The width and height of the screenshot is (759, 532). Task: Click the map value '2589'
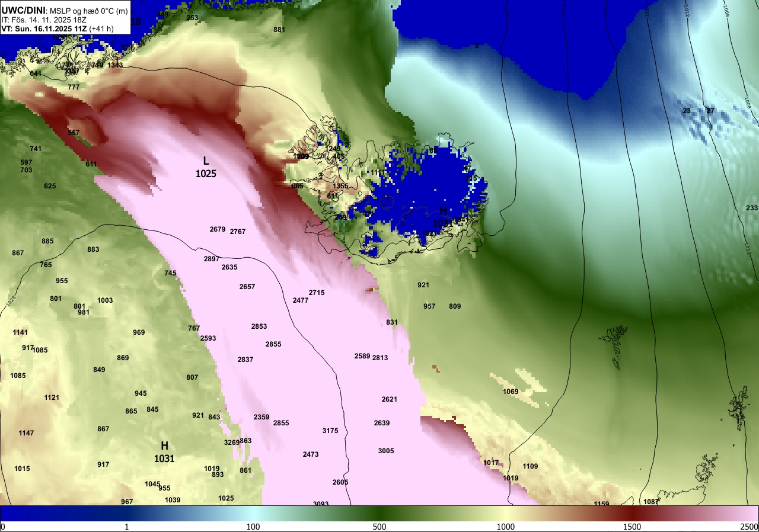click(x=362, y=356)
